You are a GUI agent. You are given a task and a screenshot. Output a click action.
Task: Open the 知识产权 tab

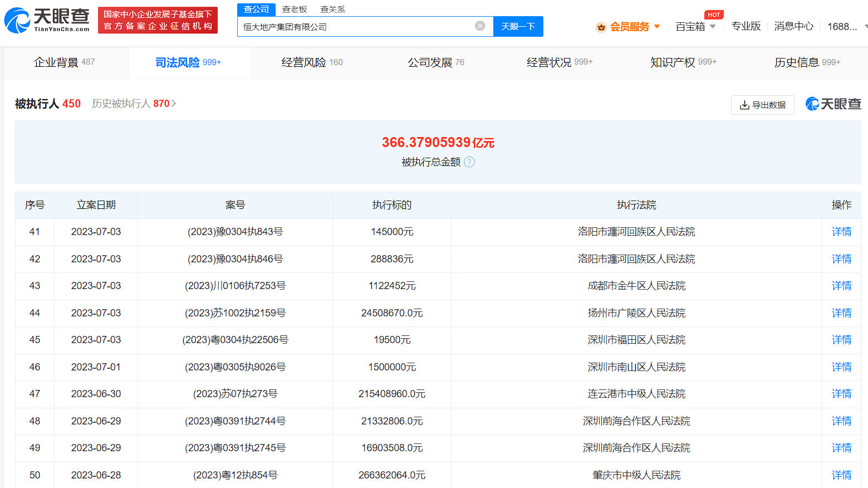pos(683,62)
